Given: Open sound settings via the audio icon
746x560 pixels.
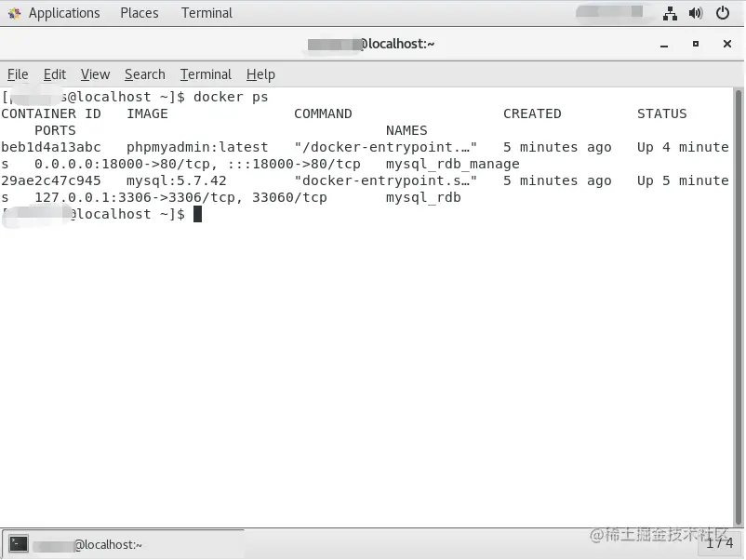Looking at the screenshot, I should 696,12.
